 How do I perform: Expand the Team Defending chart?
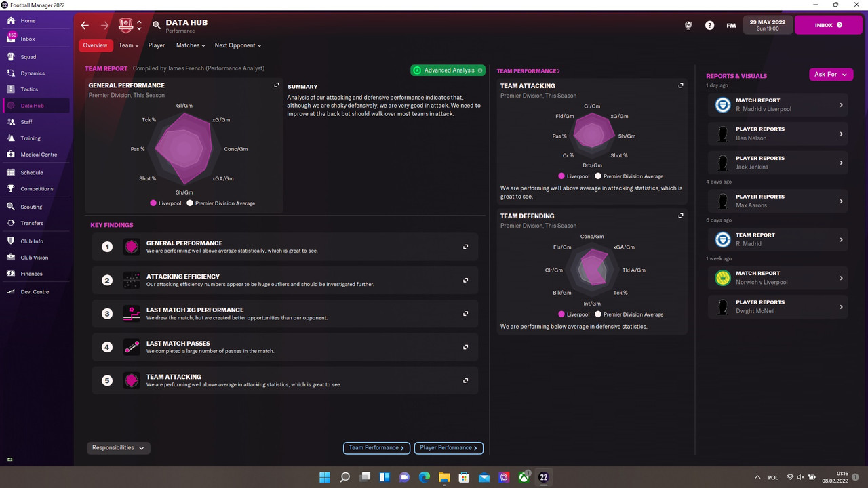coord(681,216)
